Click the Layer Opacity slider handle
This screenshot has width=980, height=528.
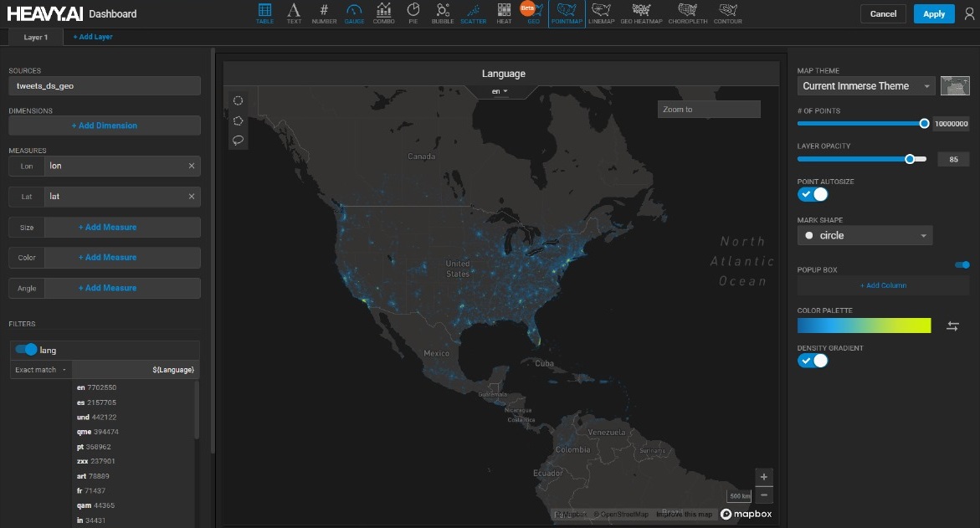[910, 159]
